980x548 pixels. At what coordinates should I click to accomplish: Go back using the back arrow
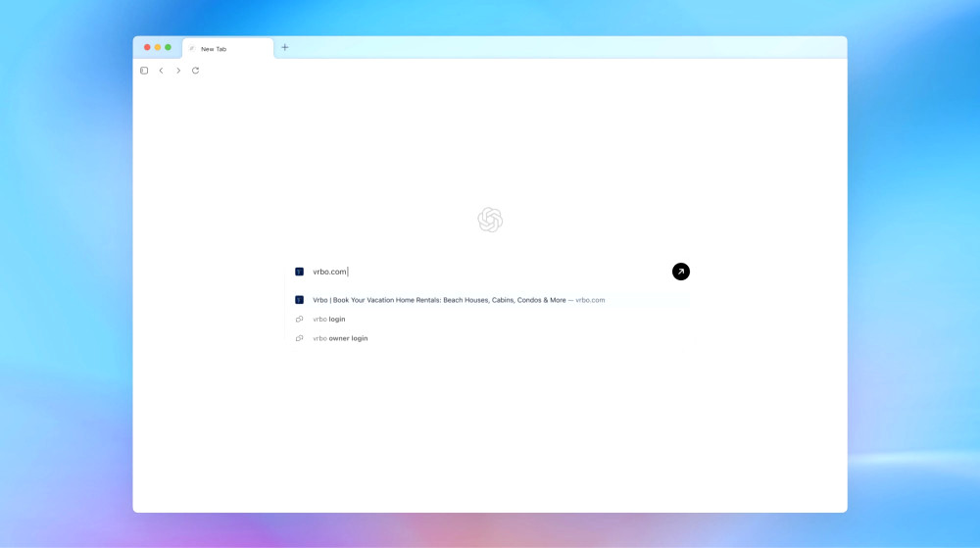click(161, 71)
